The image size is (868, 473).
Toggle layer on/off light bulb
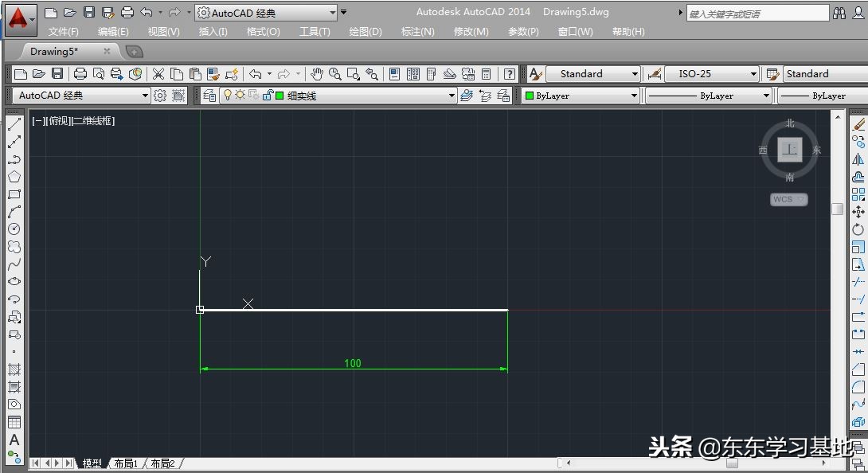click(x=227, y=96)
